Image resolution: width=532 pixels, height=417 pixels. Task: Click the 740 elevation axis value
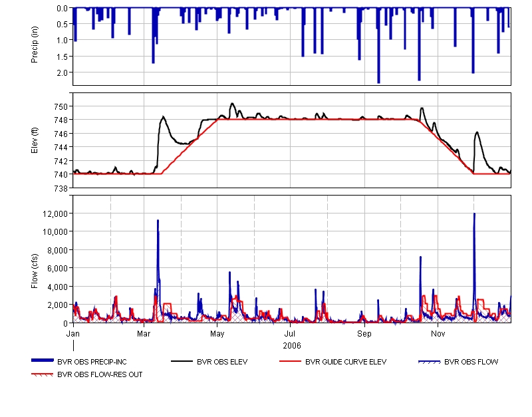[61, 174]
